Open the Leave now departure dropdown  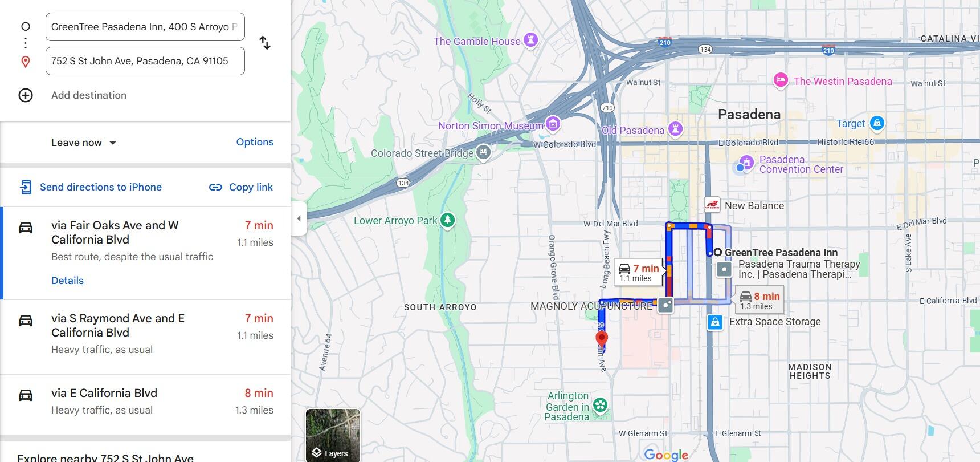tap(84, 143)
